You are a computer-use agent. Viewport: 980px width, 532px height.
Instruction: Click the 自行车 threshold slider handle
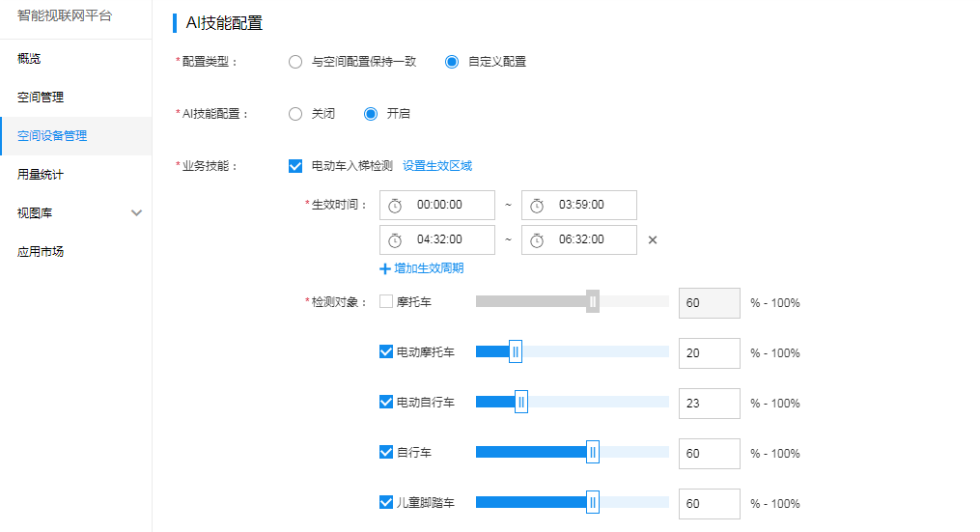click(593, 452)
